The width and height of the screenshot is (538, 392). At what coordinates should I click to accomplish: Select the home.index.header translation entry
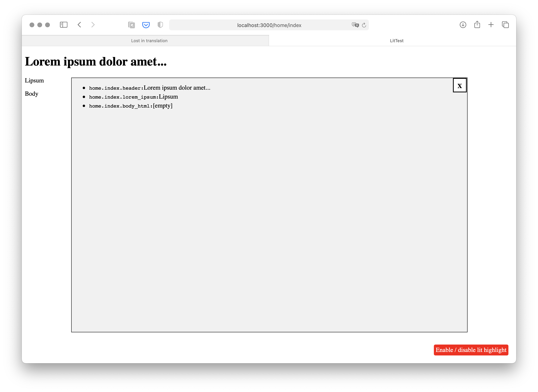(149, 87)
